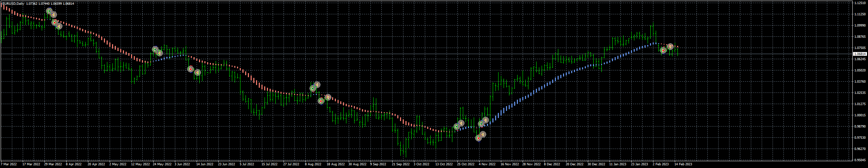Screen dimensions: 868x168
Task: Click the 8 Apr 2022 date label
Action: [74, 164]
